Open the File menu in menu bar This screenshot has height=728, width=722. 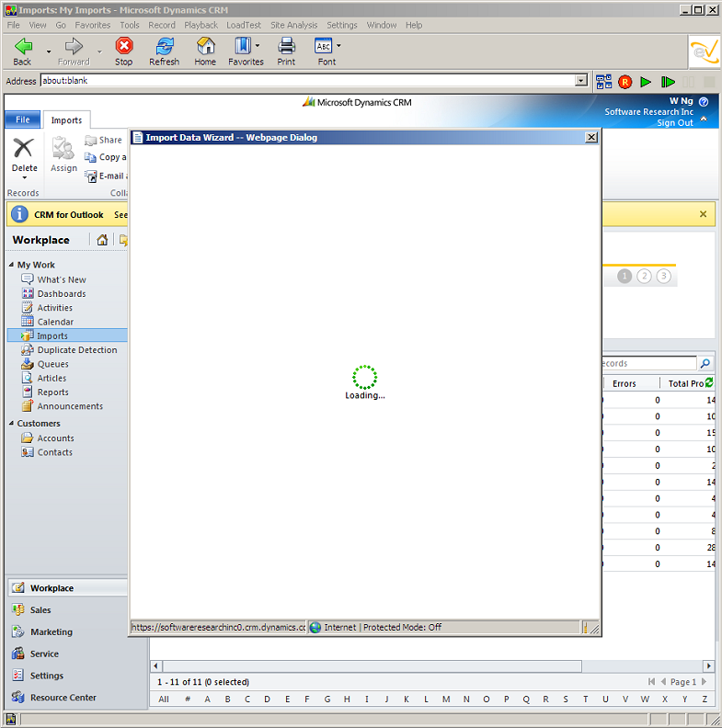click(x=14, y=25)
